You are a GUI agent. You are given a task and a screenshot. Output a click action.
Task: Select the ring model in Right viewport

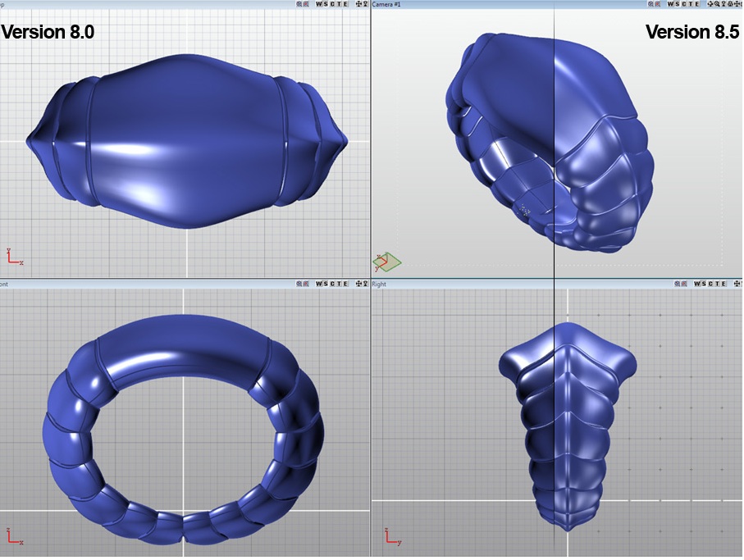click(x=568, y=426)
